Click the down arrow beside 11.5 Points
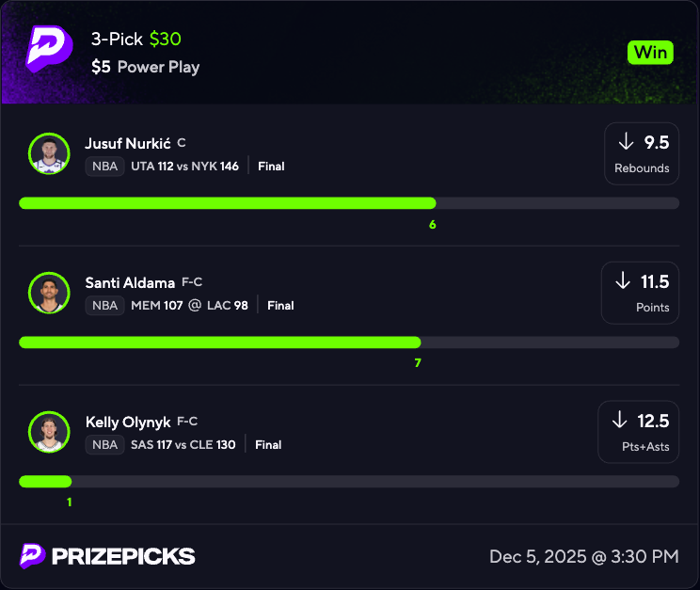The image size is (700, 590). click(x=623, y=281)
